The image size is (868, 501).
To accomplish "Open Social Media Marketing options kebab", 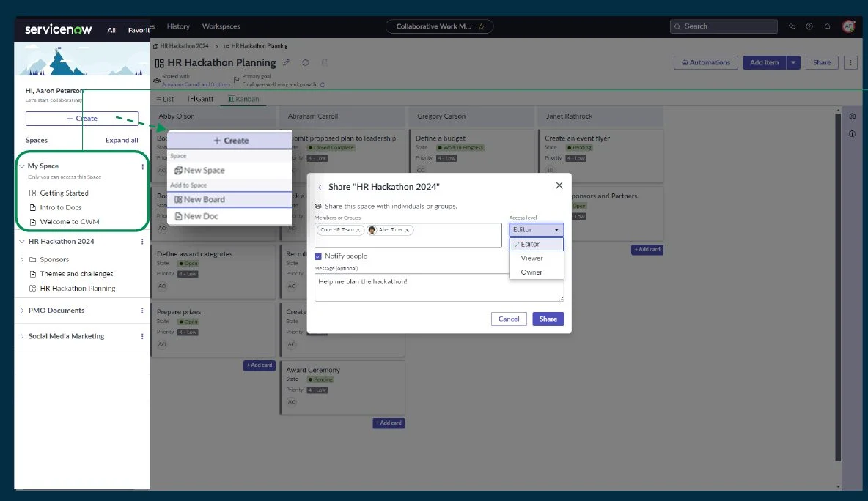I will pos(142,336).
